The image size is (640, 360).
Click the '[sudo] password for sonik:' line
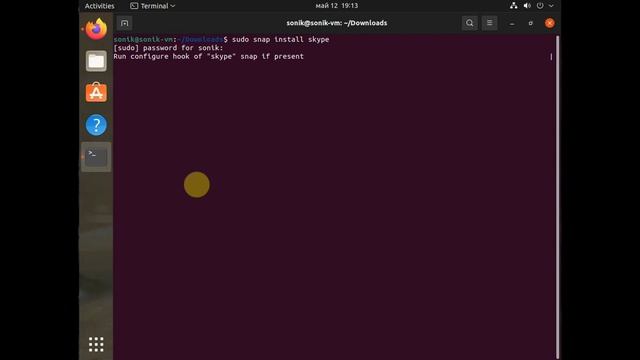click(168, 48)
